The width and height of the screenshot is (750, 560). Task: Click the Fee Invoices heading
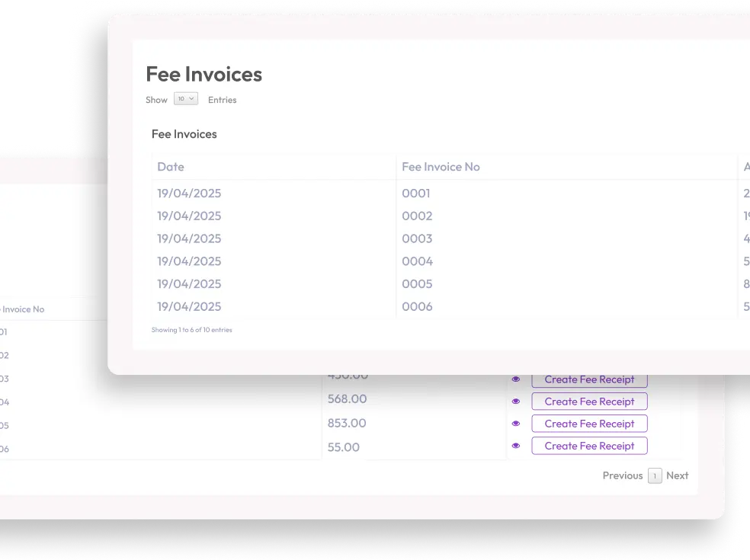[204, 74]
